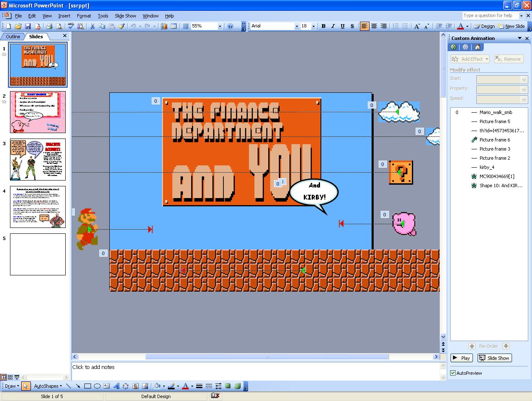
Task: Select the Oval drawing tool
Action: click(x=97, y=386)
